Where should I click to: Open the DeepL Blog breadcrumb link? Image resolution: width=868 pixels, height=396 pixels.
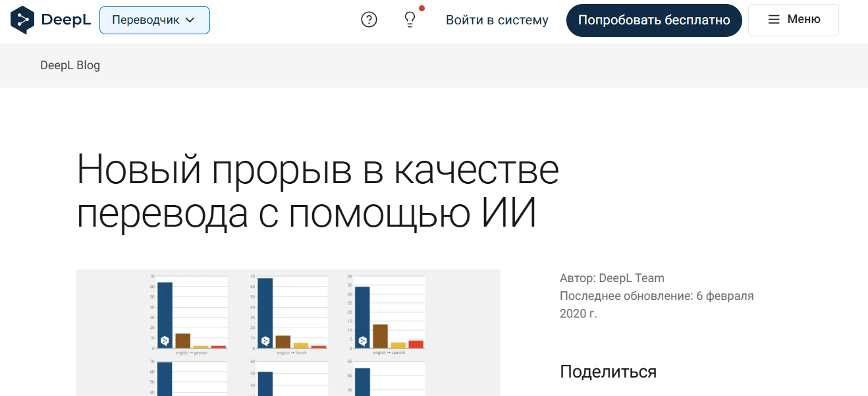coord(70,65)
